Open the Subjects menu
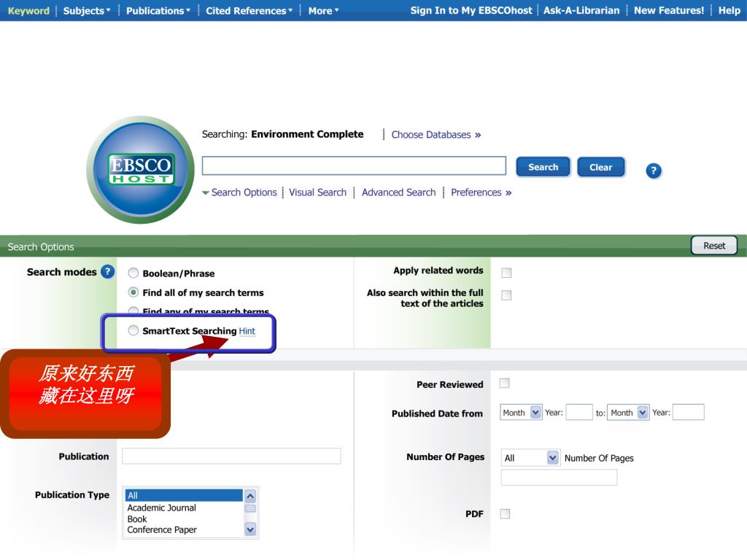This screenshot has width=747, height=560. (x=86, y=10)
